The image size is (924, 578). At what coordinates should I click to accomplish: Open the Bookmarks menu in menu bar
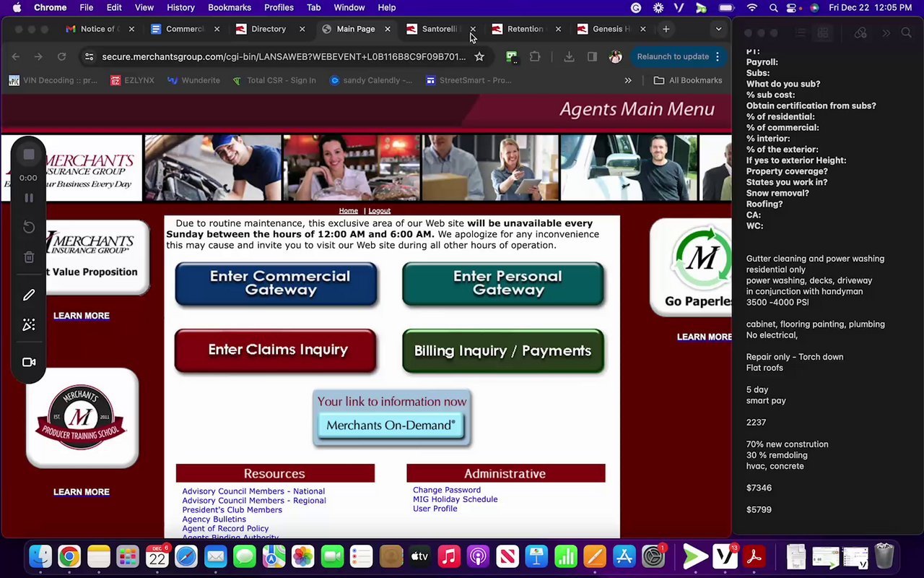(230, 7)
